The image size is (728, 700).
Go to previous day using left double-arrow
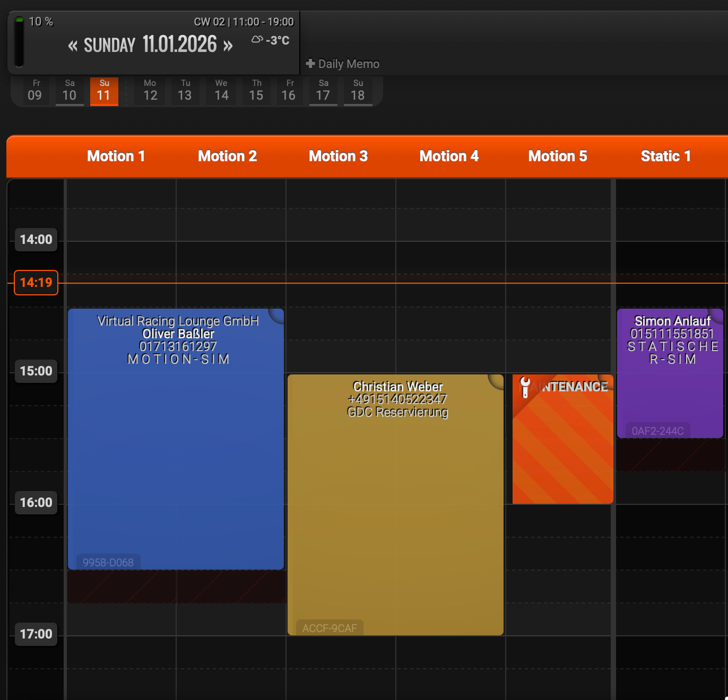click(x=73, y=46)
